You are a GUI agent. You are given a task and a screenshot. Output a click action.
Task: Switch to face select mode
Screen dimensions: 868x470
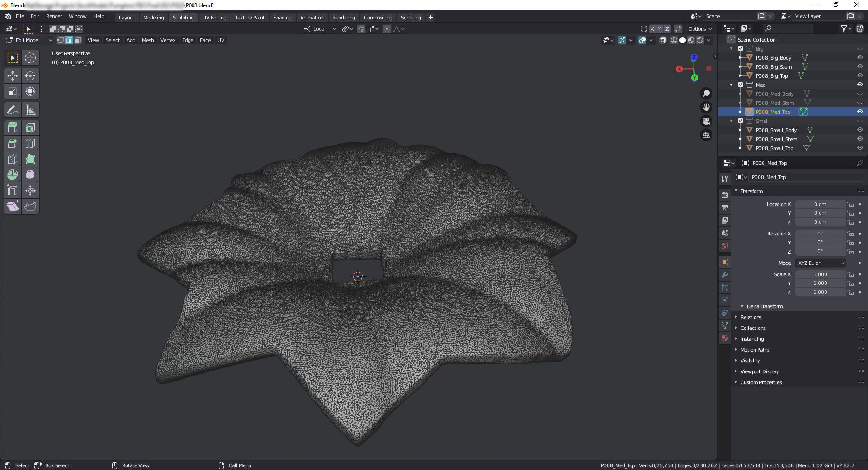coord(78,40)
